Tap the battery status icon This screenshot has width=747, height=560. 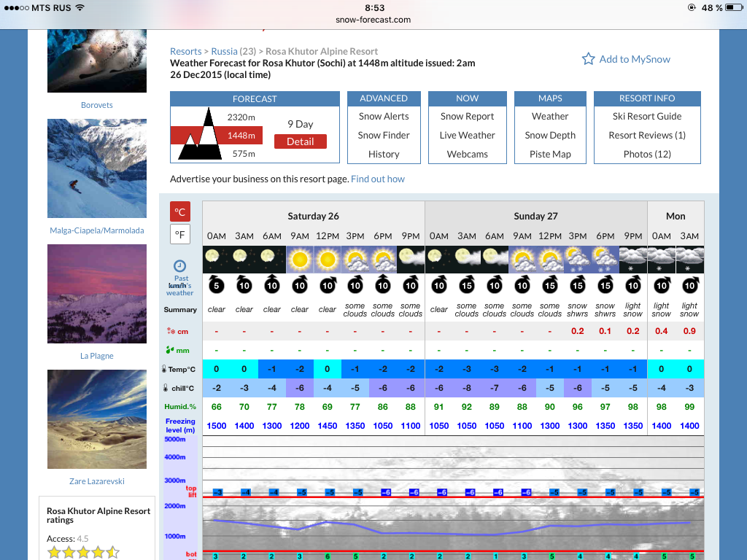[x=734, y=7]
